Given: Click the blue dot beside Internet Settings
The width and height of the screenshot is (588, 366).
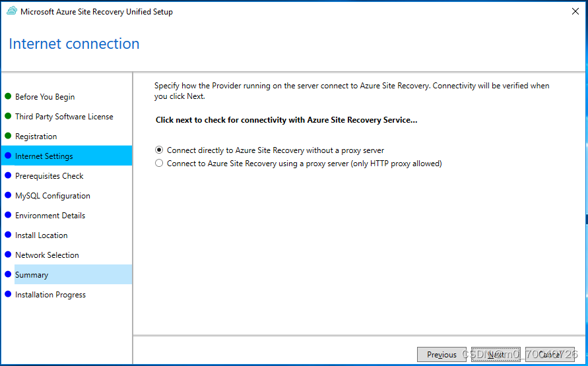Looking at the screenshot, I should pyautogui.click(x=8, y=156).
